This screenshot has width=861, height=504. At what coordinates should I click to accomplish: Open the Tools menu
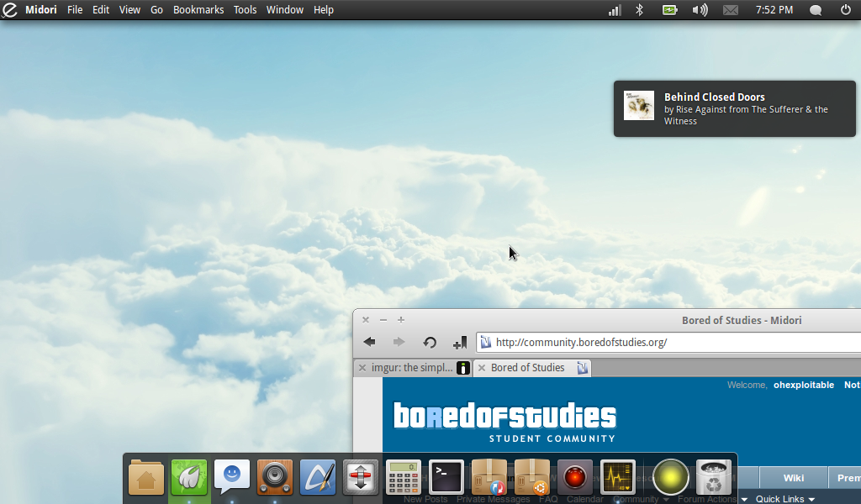click(x=245, y=10)
